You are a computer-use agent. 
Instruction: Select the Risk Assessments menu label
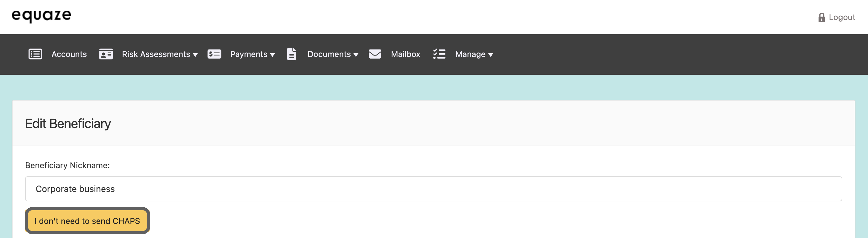pyautogui.click(x=156, y=54)
